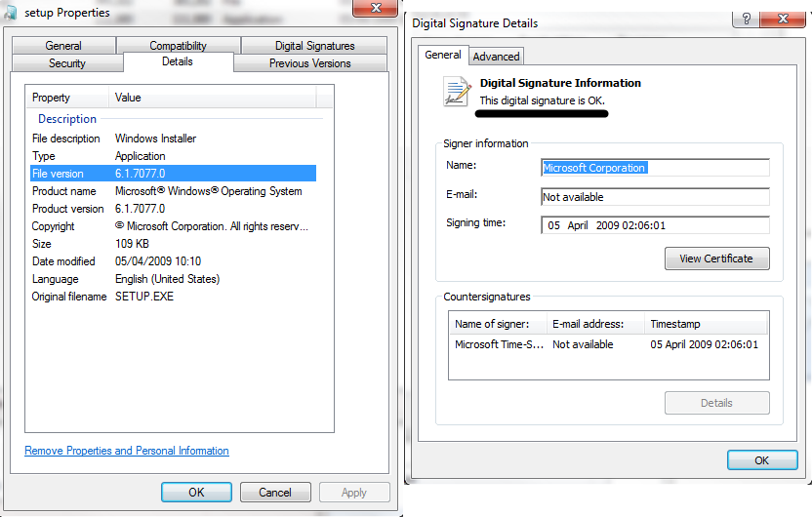The width and height of the screenshot is (812, 517).
Task: Switch to the Compatibility tab
Action: [x=179, y=46]
